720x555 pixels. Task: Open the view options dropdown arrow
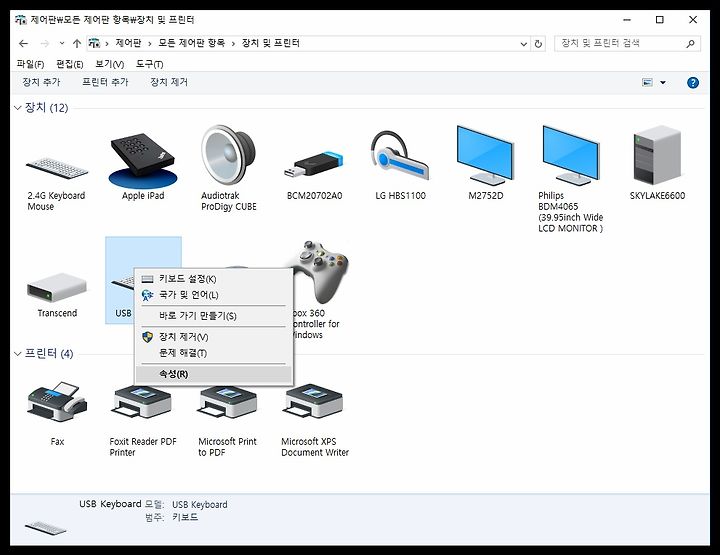pos(663,83)
